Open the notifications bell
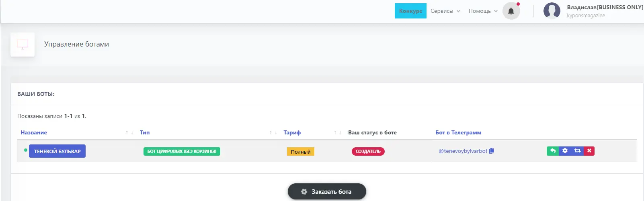 coord(511,11)
